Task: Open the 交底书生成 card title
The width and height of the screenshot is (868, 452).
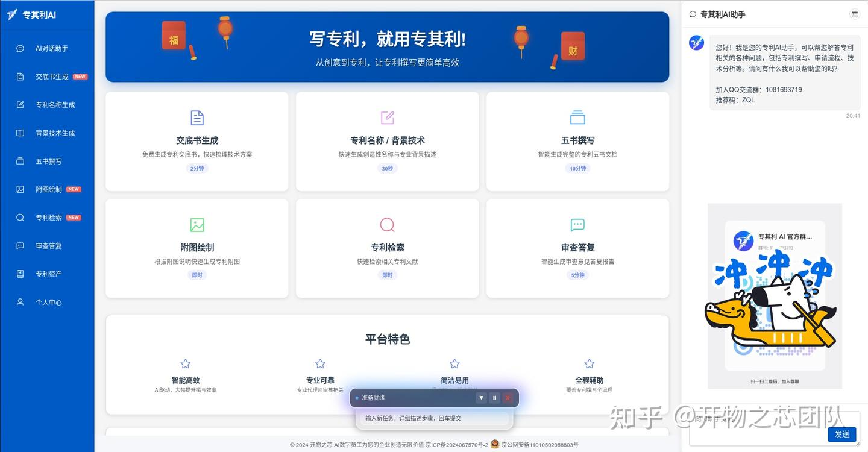Action: (197, 140)
